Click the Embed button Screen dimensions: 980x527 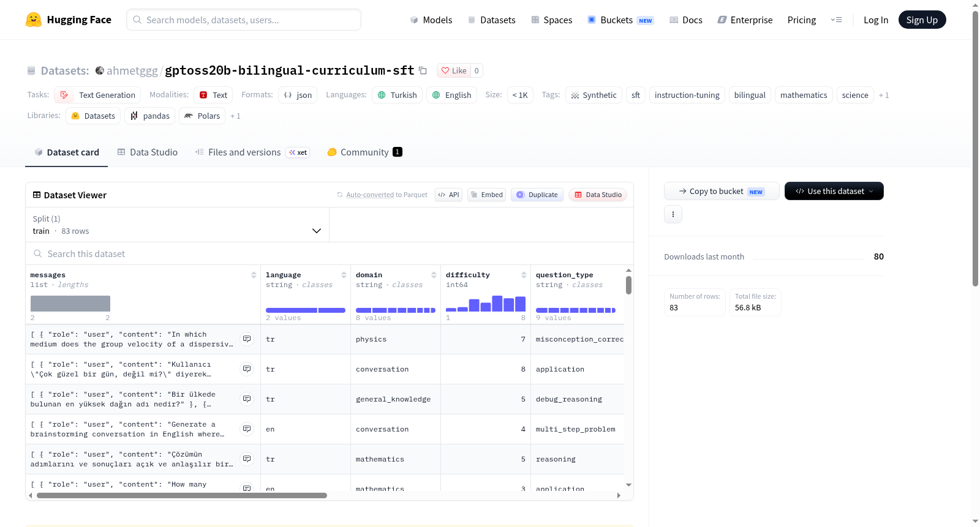(x=486, y=195)
